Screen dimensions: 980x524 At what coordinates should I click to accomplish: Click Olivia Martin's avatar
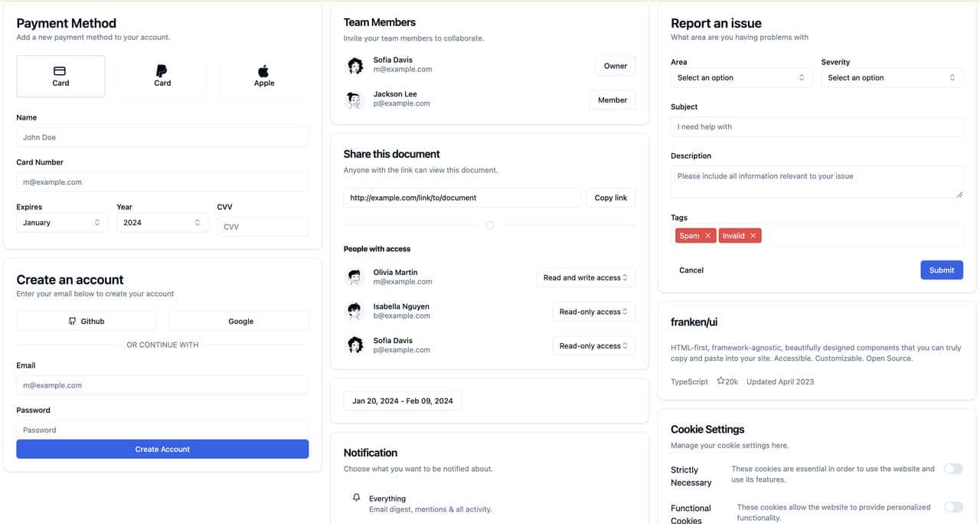click(354, 277)
